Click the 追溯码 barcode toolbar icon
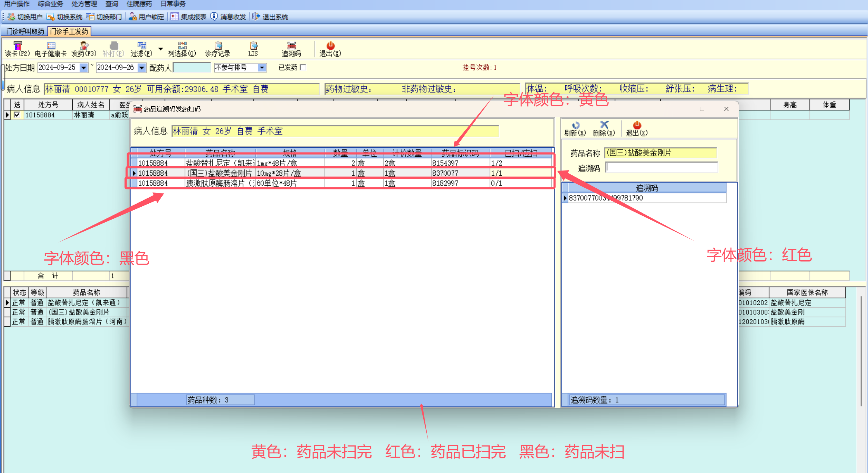The height and width of the screenshot is (473, 868). coord(292,45)
